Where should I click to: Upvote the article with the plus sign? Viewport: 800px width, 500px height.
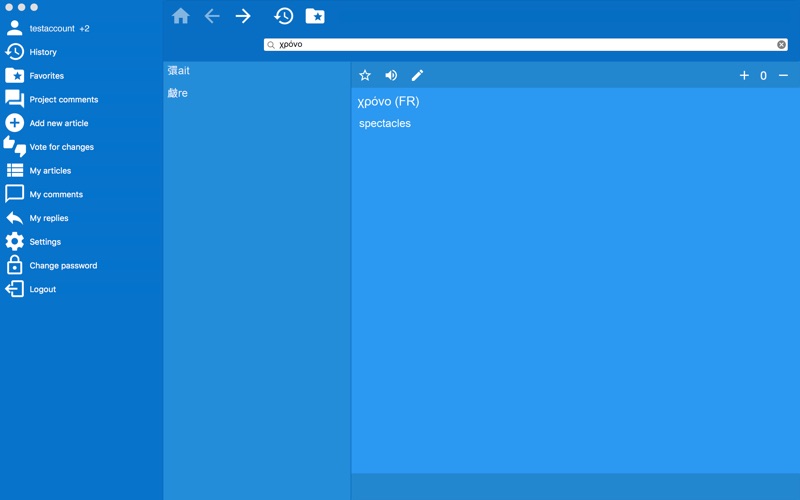click(744, 76)
